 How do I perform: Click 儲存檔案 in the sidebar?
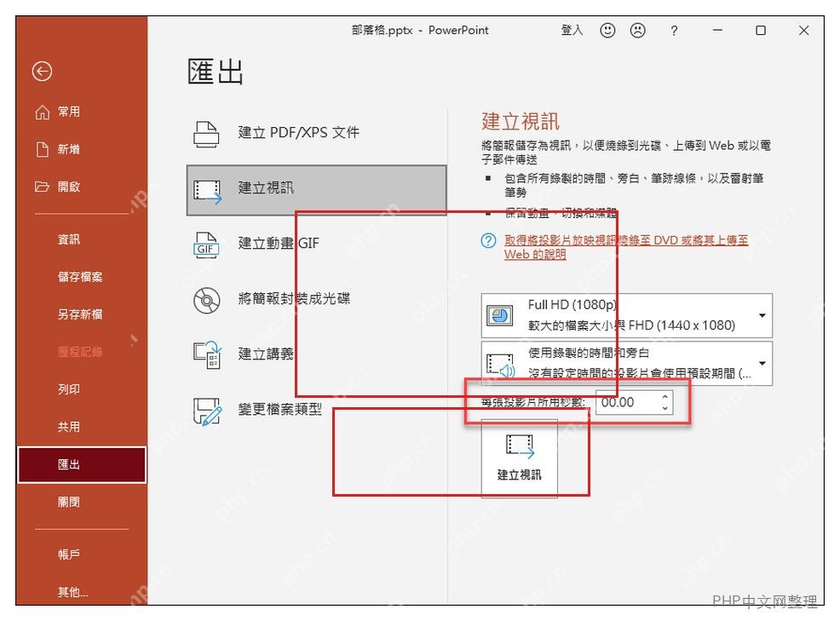(82, 277)
